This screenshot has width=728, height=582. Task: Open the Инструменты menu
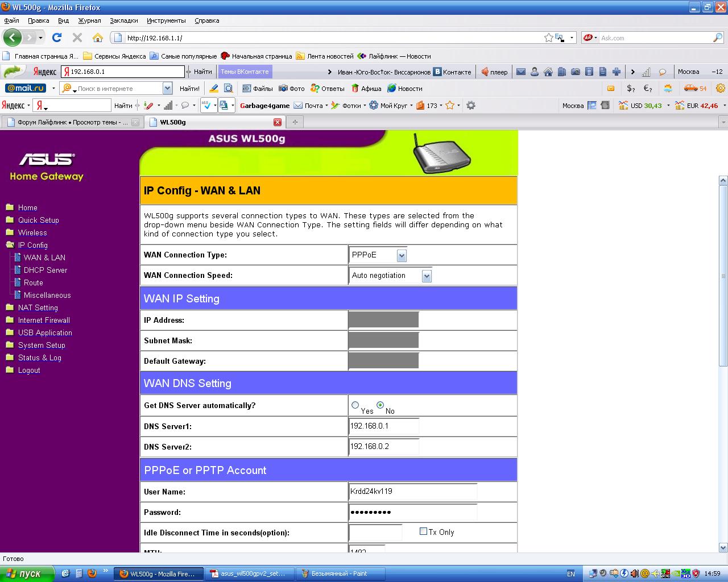coord(166,20)
